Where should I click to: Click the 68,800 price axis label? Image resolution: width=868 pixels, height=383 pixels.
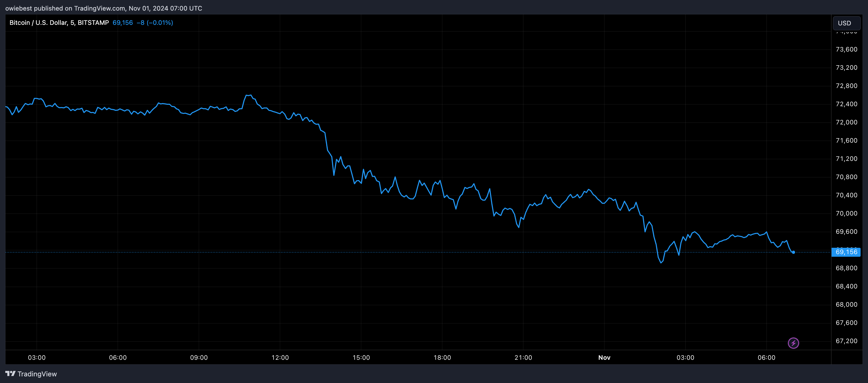click(846, 268)
